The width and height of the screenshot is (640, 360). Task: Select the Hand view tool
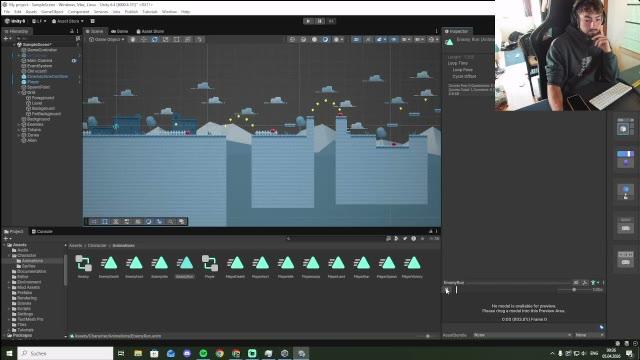(x=133, y=40)
